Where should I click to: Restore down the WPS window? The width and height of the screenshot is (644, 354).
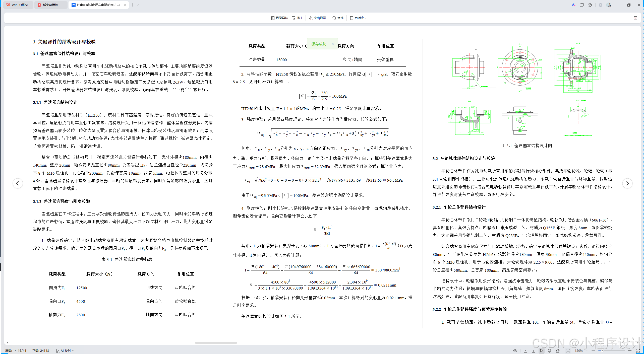[629, 5]
